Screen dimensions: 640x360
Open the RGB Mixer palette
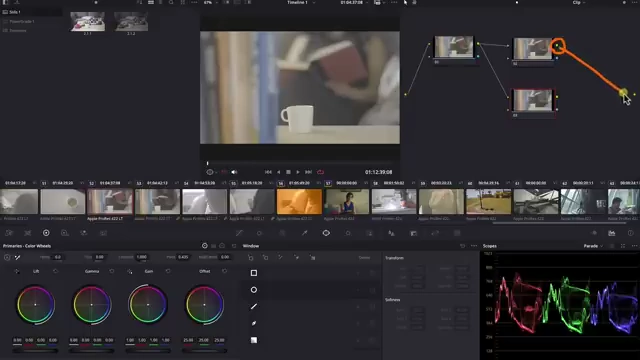point(84,233)
